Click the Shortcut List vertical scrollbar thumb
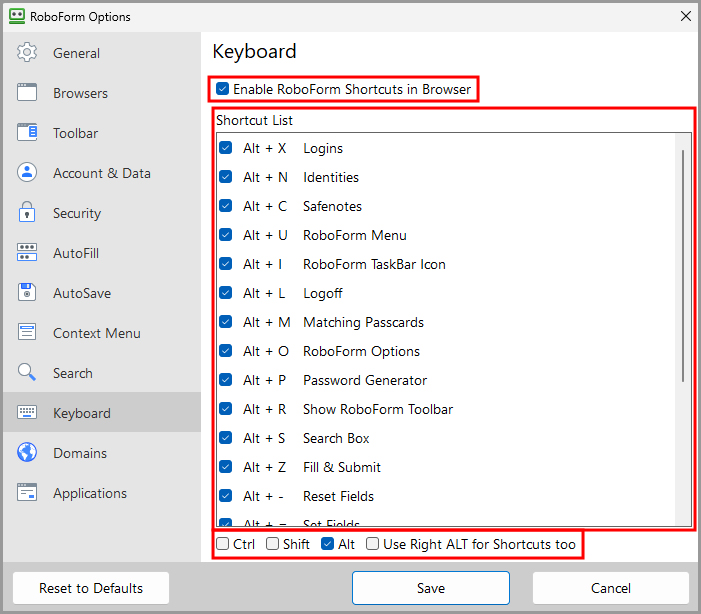The image size is (701, 614). 683,266
